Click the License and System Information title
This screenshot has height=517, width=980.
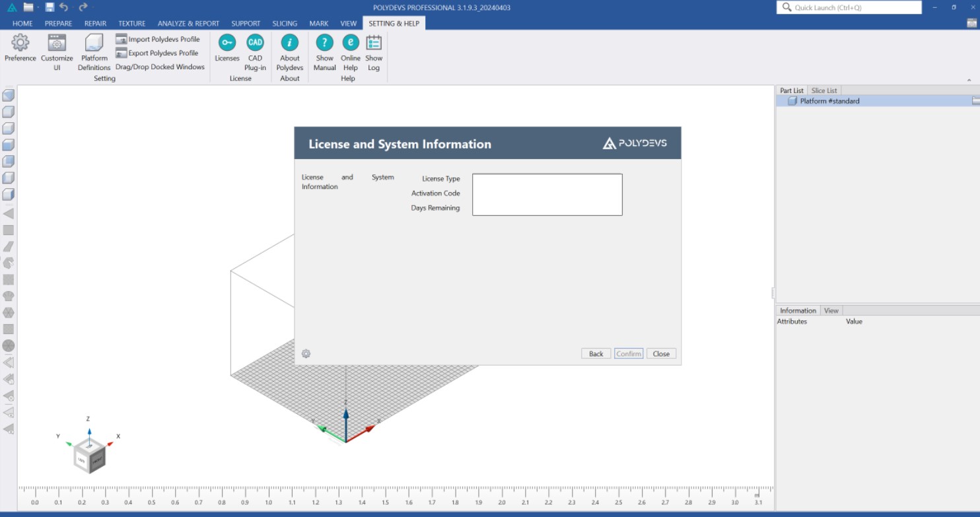400,144
